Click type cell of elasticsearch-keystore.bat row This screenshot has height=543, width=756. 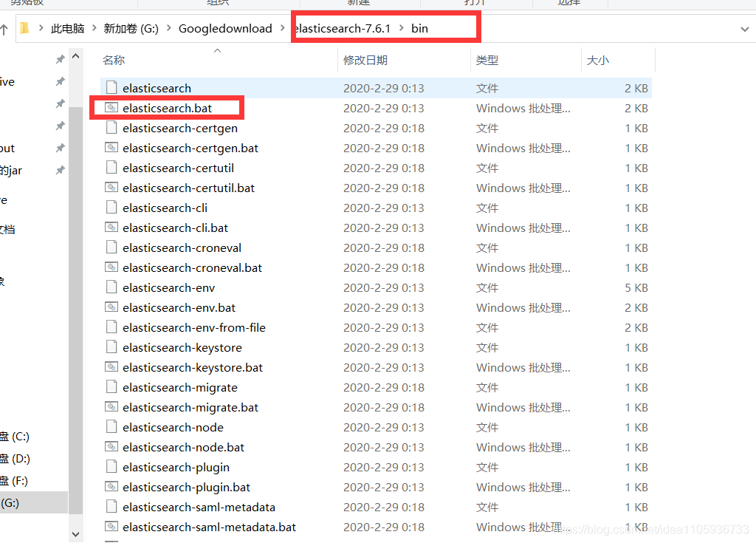[523, 368]
